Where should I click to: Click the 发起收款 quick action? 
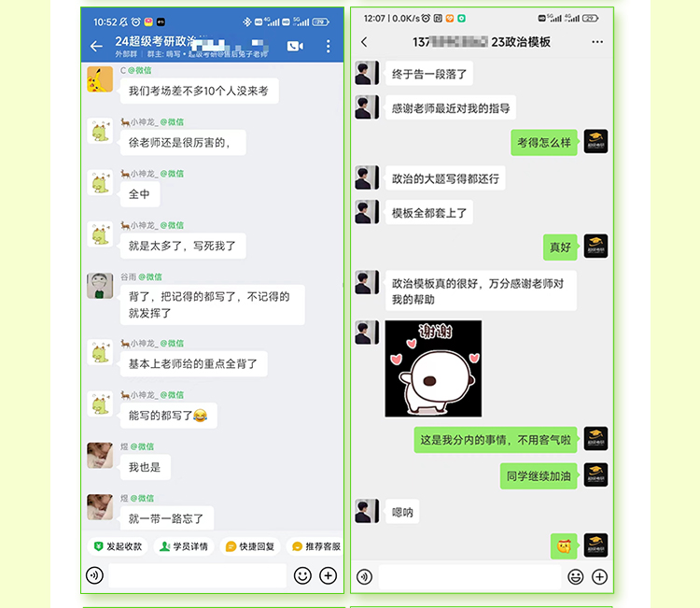[118, 546]
